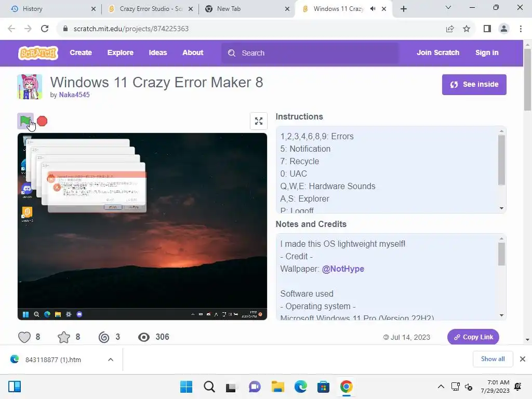This screenshot has height=399, width=532.
Task: Reload the page with refresh icon
Action: [45, 29]
